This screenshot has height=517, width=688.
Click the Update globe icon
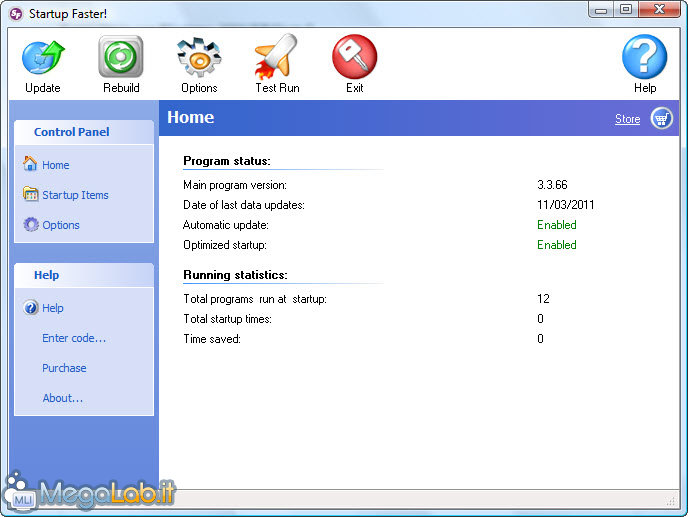point(43,57)
